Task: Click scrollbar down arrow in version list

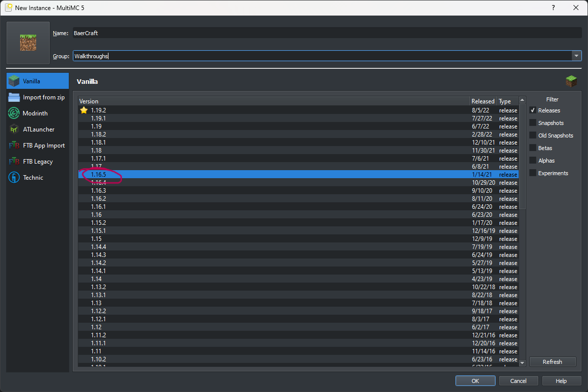Action: [x=522, y=363]
